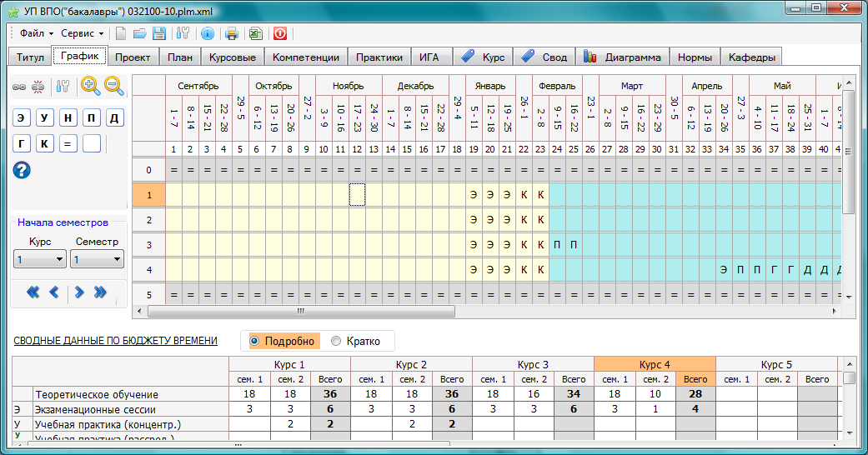The height and width of the screenshot is (455, 868).
Task: Click the Курс 4 column header
Action: click(655, 365)
